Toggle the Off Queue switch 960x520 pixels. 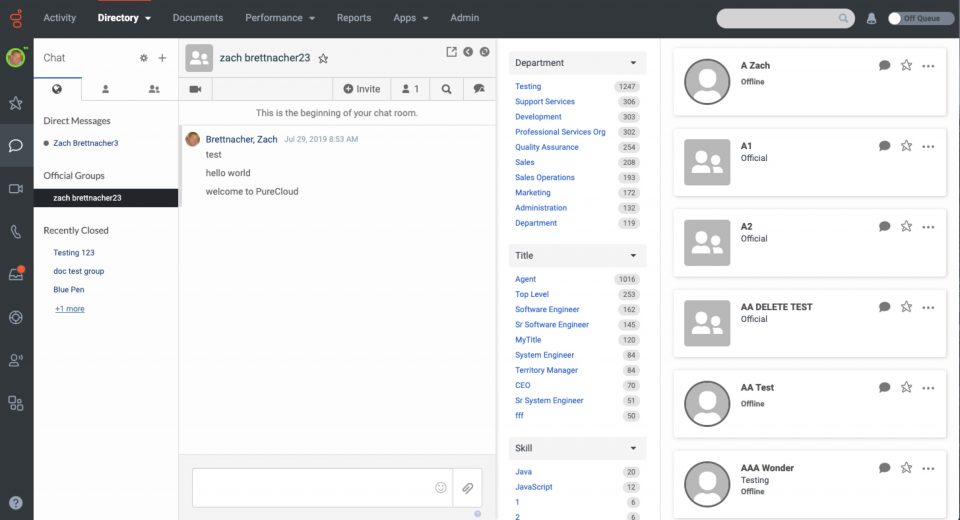click(x=920, y=18)
